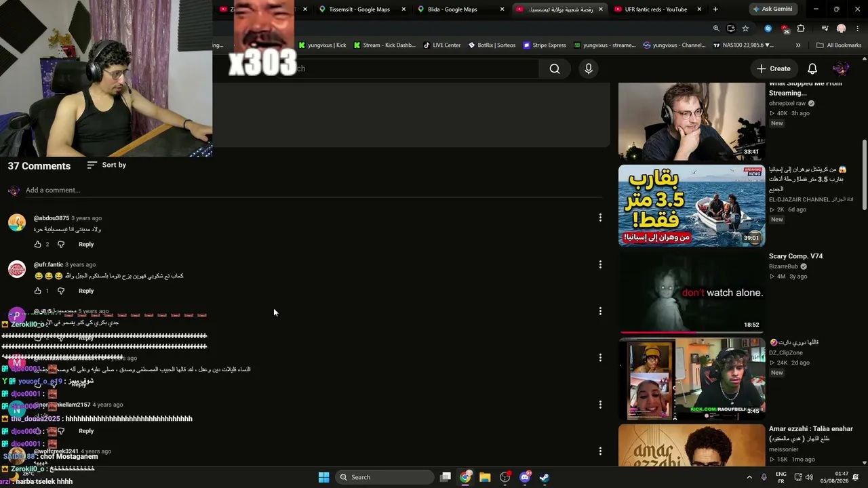Click the YouTube search magnifier button

click(x=555, y=68)
